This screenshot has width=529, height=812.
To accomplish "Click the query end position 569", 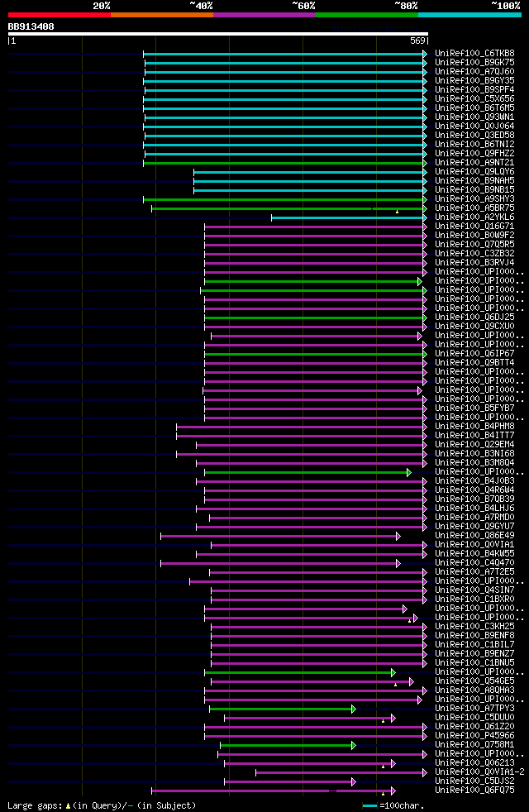I will (x=417, y=41).
